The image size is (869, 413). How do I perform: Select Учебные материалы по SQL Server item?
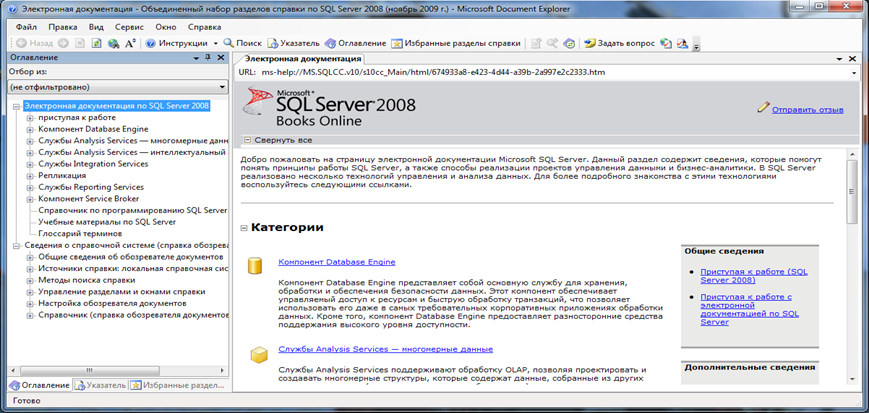click(x=107, y=222)
